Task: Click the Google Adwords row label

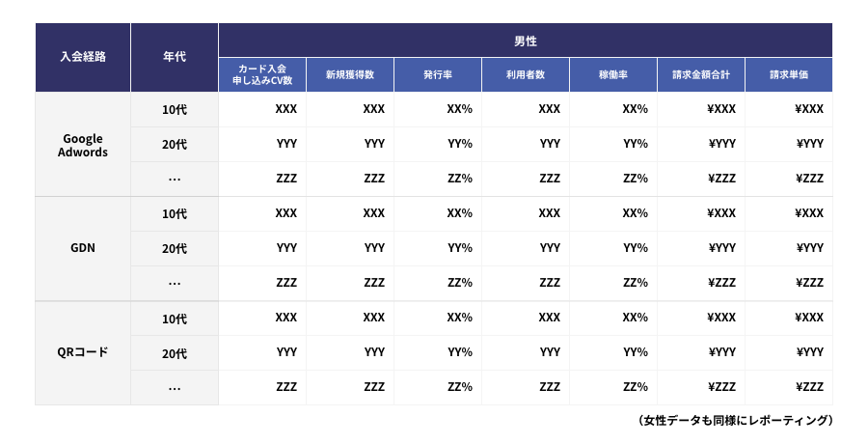Action: tap(83, 145)
